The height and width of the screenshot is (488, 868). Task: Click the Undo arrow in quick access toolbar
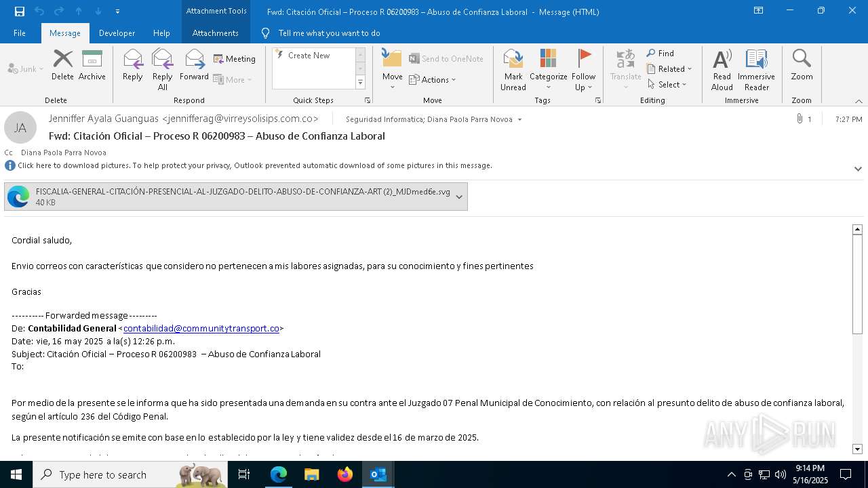[x=39, y=11]
